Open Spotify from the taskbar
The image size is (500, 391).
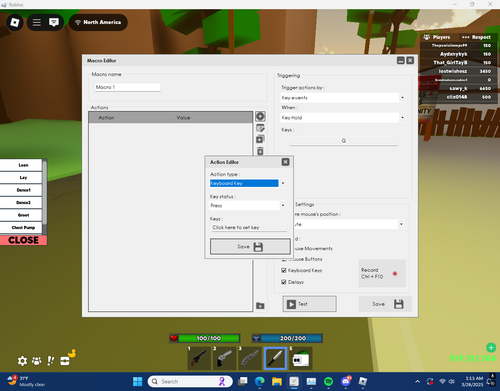pos(328,381)
